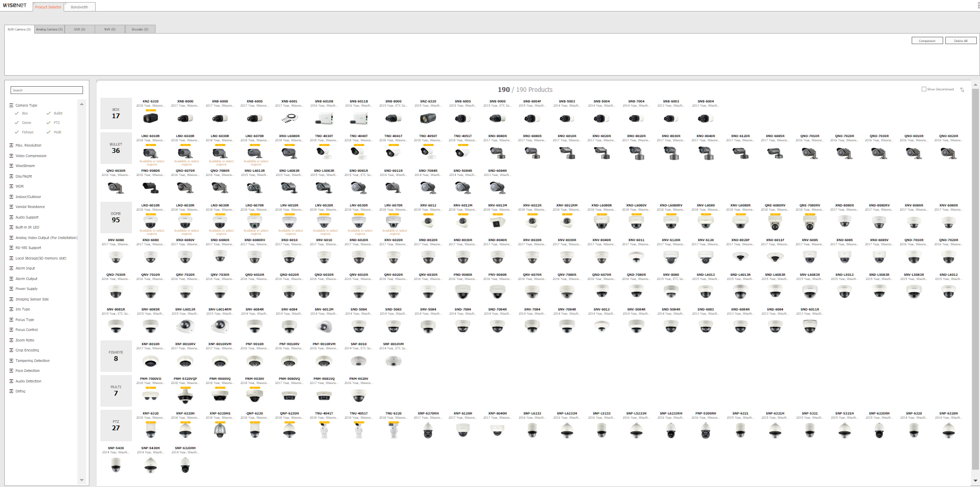Choose the SNO-6084R bullet camera thumbnail

coord(497,188)
